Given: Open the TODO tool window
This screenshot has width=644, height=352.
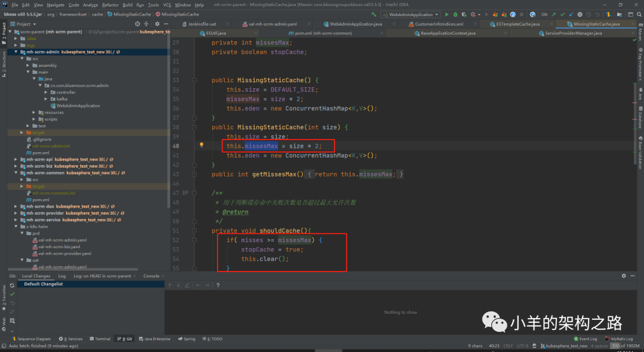Looking at the screenshot, I should click(213, 339).
